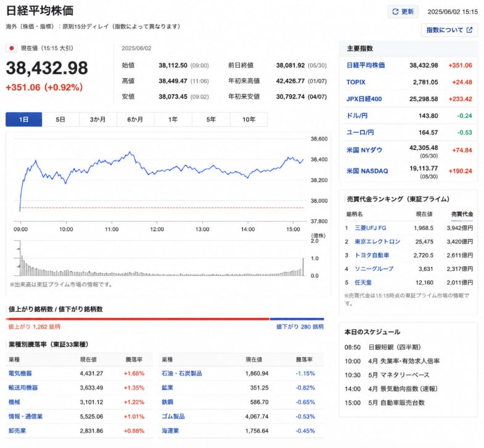This screenshot has height=448, width=484.
Task: Click the 業種別騰落率 section heading
Action: tap(49, 344)
